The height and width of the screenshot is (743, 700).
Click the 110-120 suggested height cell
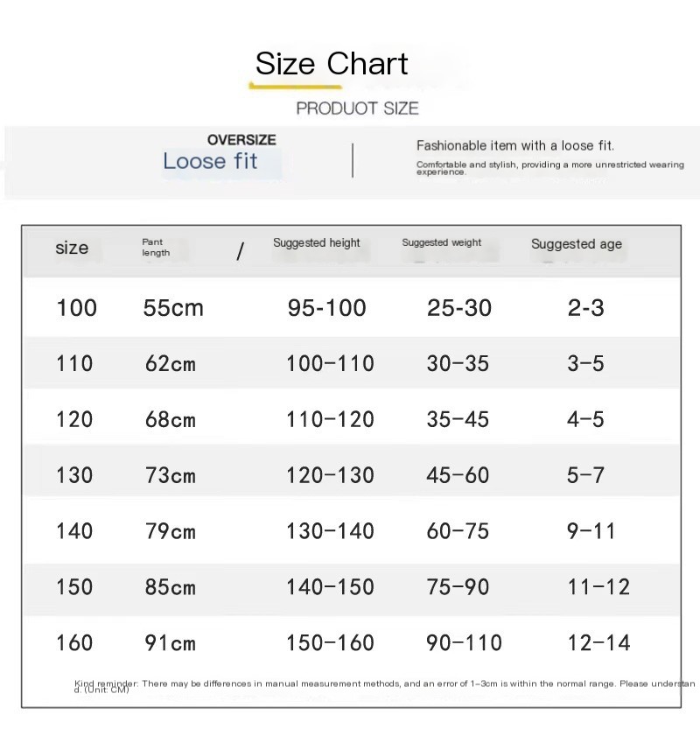coord(330,420)
